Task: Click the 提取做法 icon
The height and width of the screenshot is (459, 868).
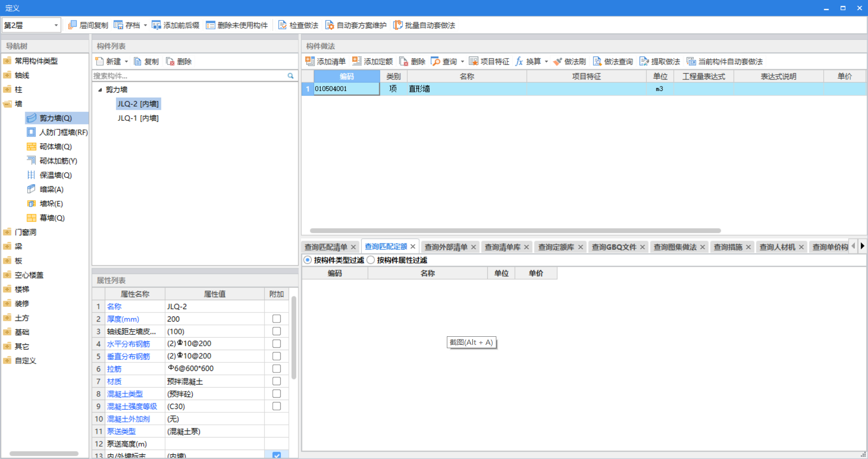Action: pos(644,61)
